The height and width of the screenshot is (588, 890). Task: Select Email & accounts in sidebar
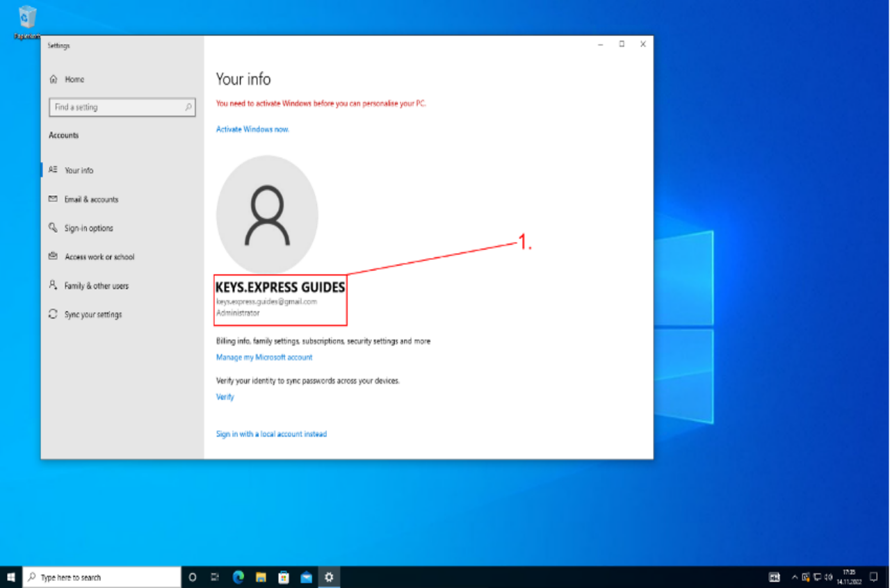coord(91,199)
